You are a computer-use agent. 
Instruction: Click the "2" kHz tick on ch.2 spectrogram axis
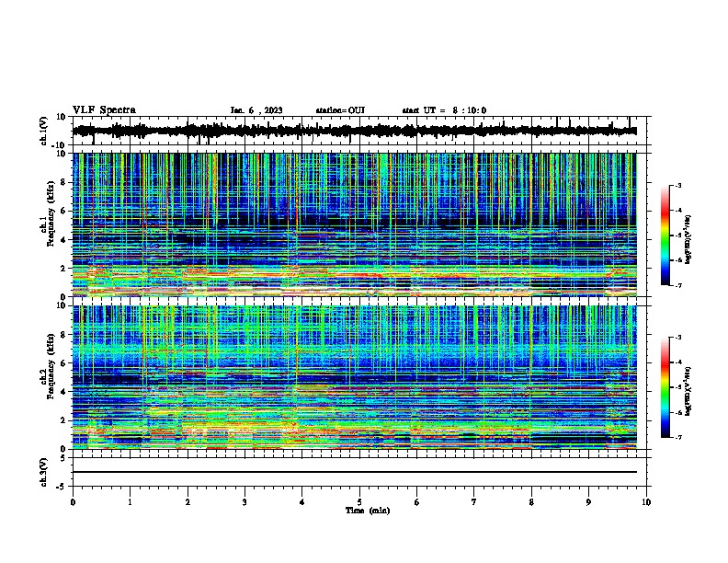63,420
